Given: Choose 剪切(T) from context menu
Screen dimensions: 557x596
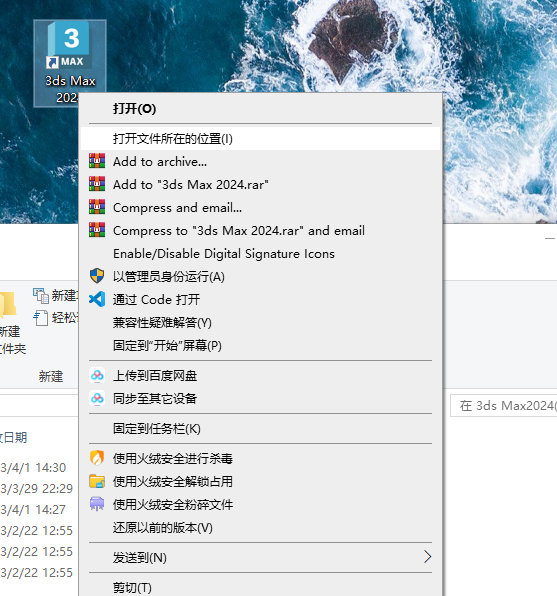Looking at the screenshot, I should point(260,587).
